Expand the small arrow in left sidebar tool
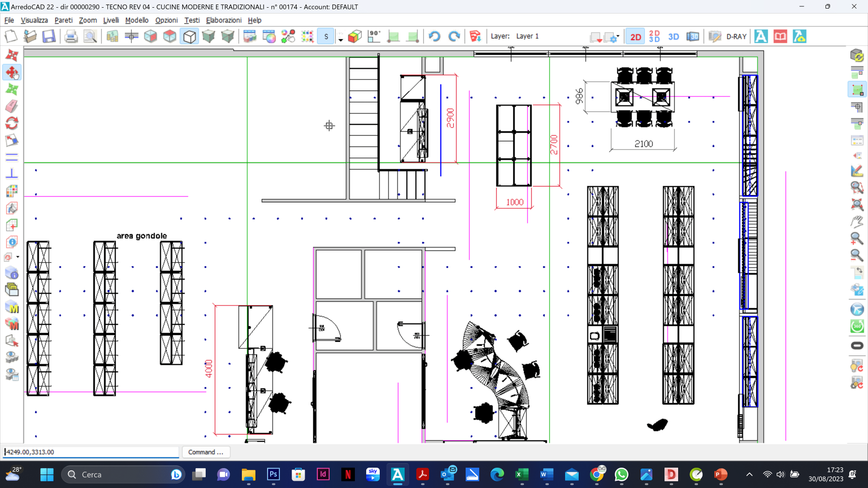868x488 pixels. click(x=18, y=257)
